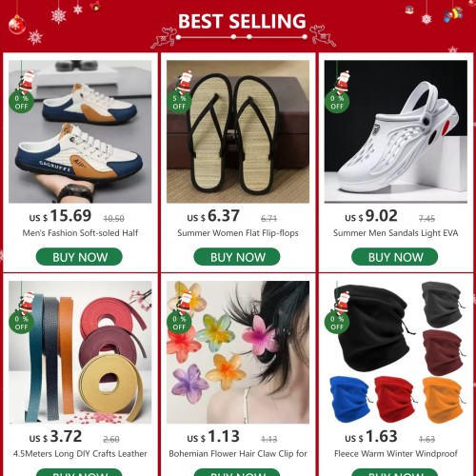The width and height of the screenshot is (476, 476).
Task: Click the Santa discount badge on white sandals
Action: (337, 91)
